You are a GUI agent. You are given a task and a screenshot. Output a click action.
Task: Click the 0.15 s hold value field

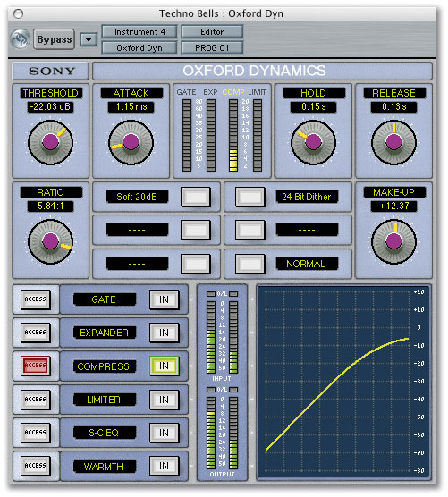tap(313, 106)
